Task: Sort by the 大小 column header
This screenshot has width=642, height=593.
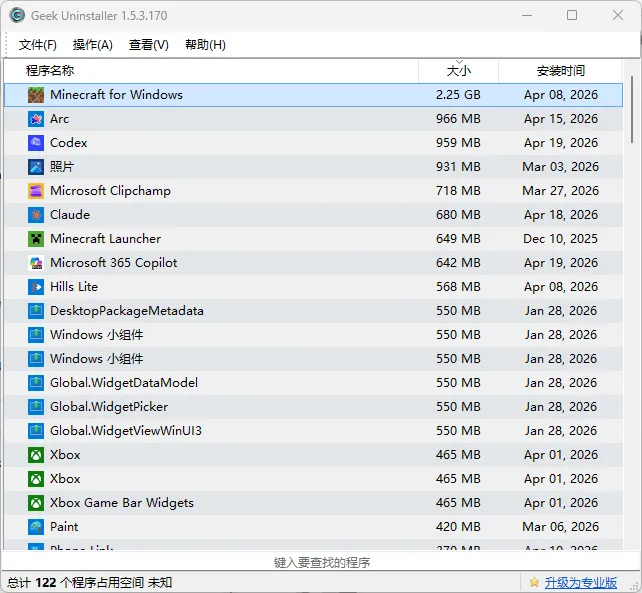Action: point(459,70)
